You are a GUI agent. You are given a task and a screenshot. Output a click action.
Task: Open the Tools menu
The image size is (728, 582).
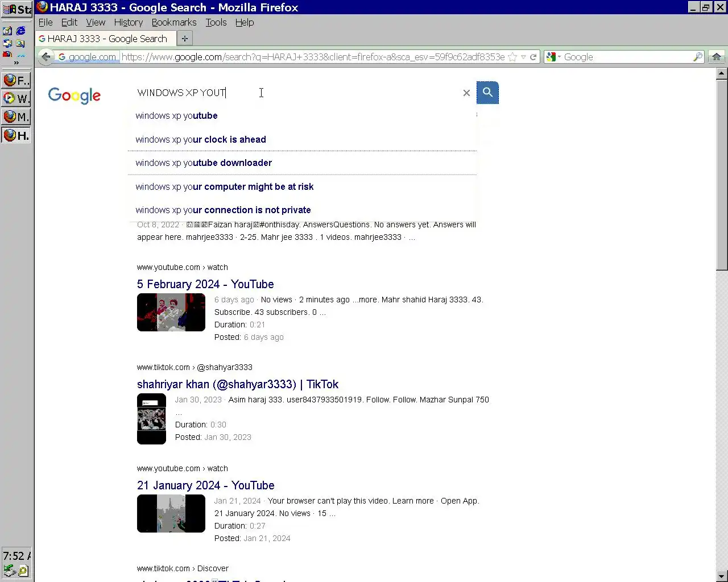(216, 22)
